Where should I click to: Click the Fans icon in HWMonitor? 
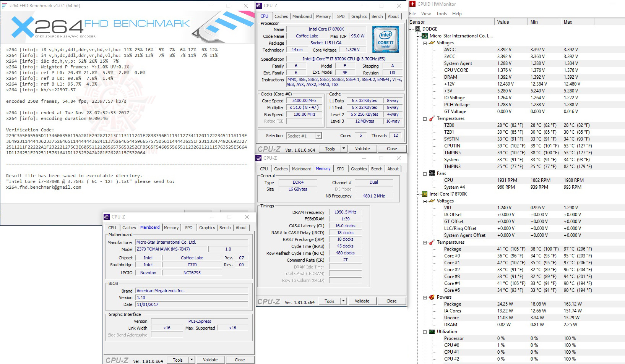coord(432,173)
